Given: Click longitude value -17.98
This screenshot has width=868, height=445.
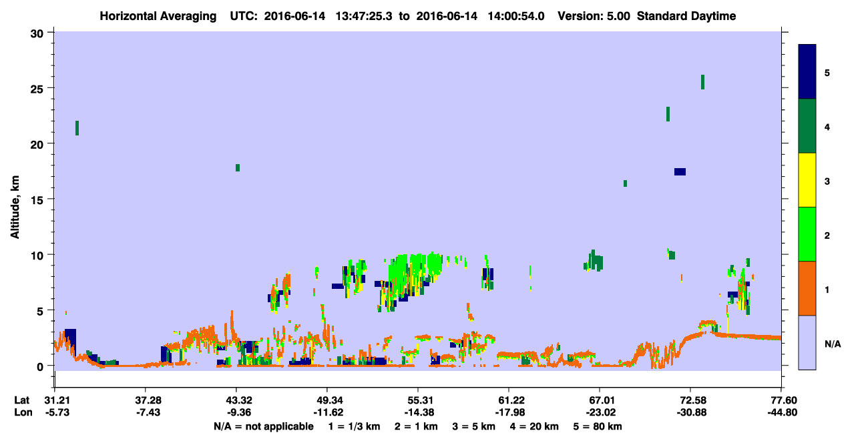Looking at the screenshot, I should click(x=508, y=412).
